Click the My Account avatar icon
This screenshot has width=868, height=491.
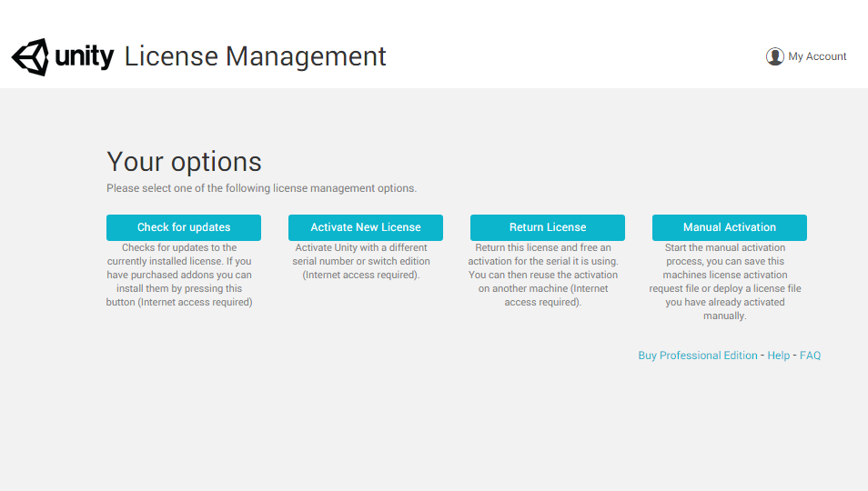(775, 56)
